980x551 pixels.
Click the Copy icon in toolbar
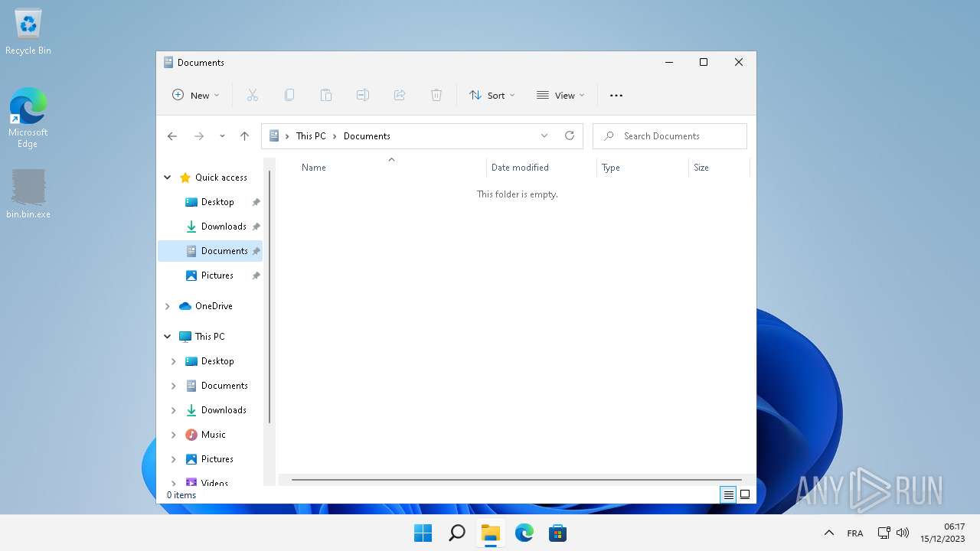click(x=289, y=95)
